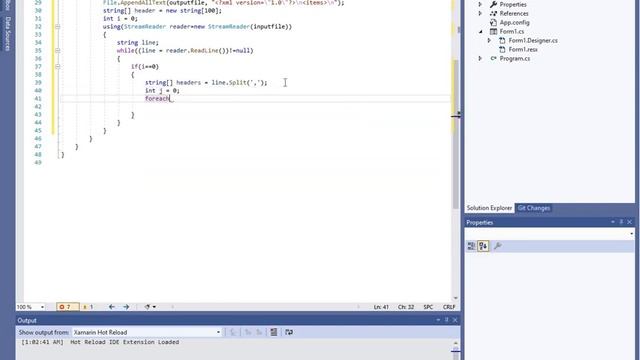This screenshot has height=360, width=640.
Task: Expand the Program.cs node
Action: click(x=480, y=58)
